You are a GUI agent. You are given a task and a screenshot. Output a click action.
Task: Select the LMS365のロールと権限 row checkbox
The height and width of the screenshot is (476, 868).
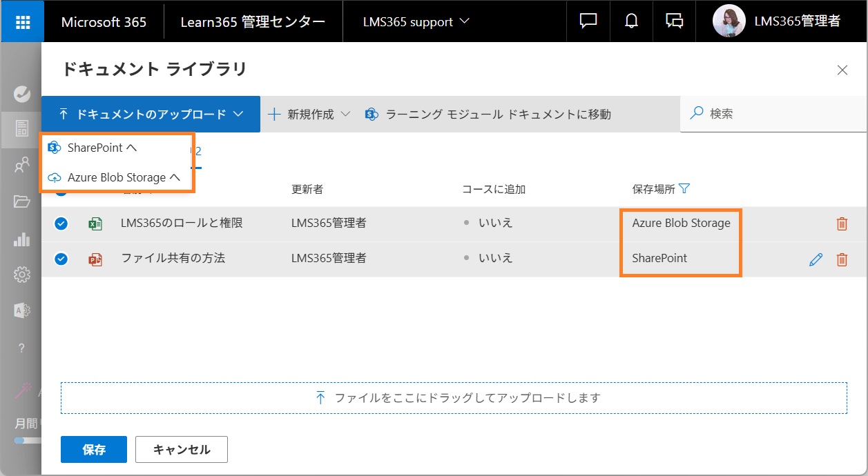tap(61, 224)
